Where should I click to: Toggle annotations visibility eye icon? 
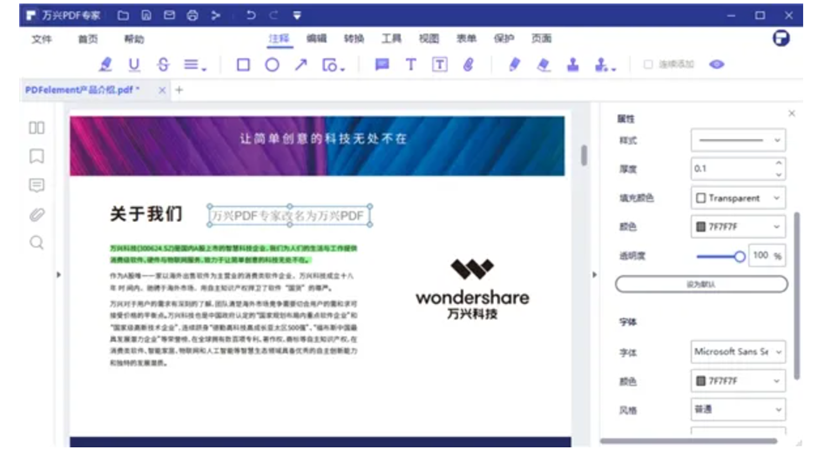[x=717, y=65]
